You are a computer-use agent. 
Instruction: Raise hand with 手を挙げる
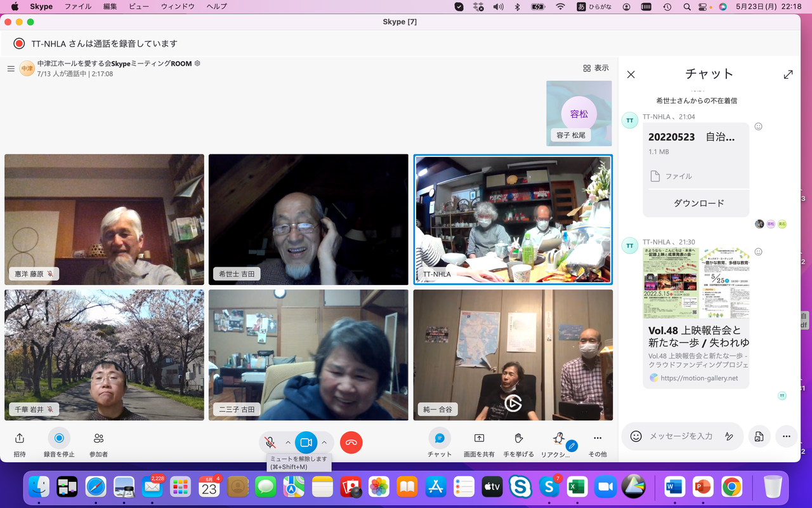[518, 438]
